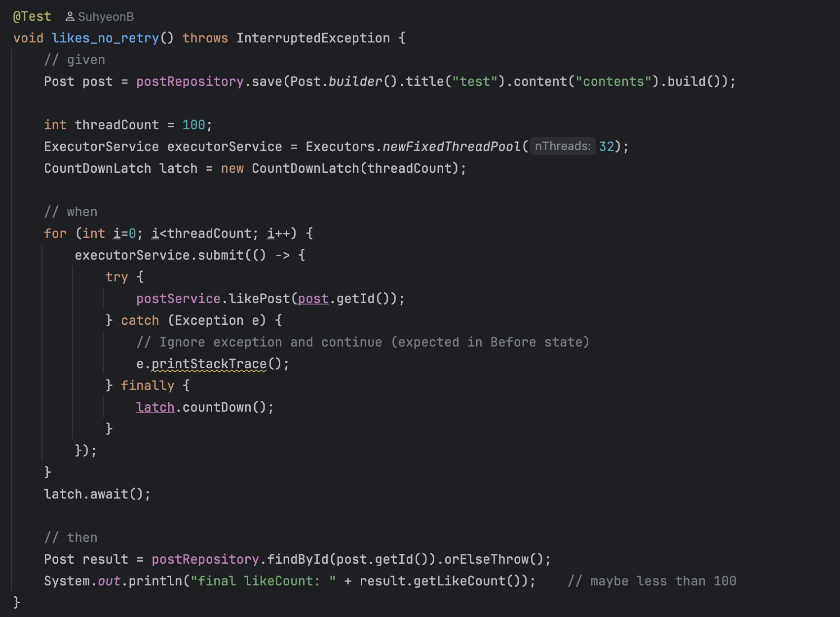Image resolution: width=840 pixels, height=617 pixels.
Task: Click CountDownLatch constructor after new
Action: coord(305,168)
